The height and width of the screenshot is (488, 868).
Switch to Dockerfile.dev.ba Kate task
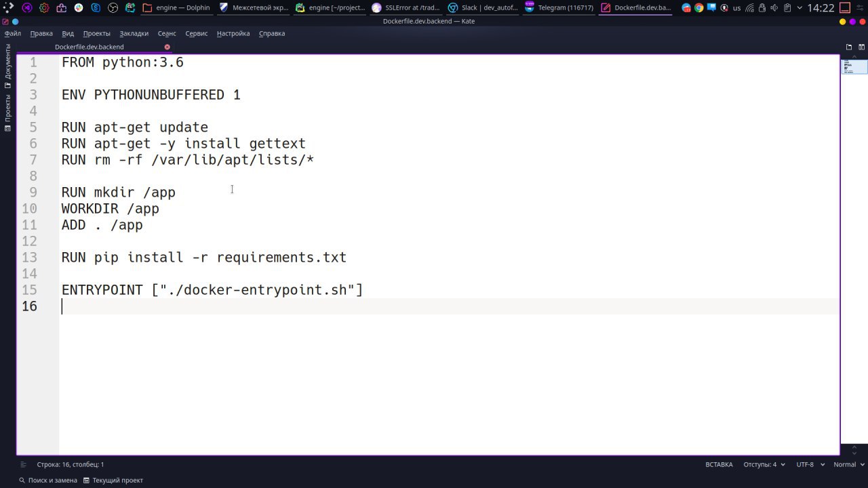[637, 8]
